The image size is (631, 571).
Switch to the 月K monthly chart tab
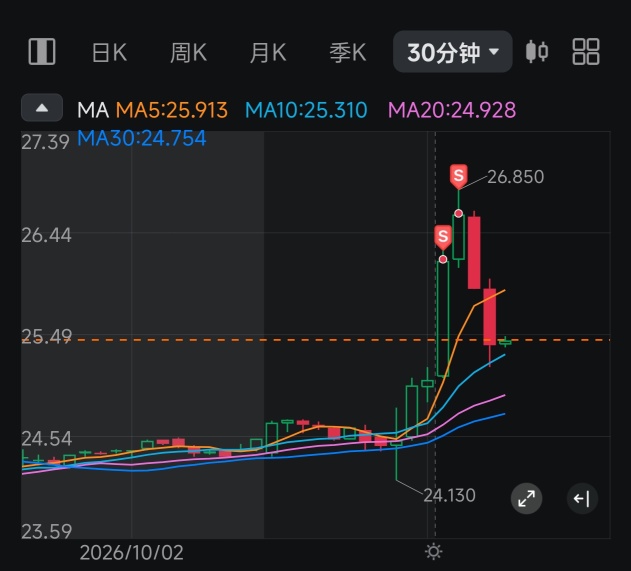[268, 52]
